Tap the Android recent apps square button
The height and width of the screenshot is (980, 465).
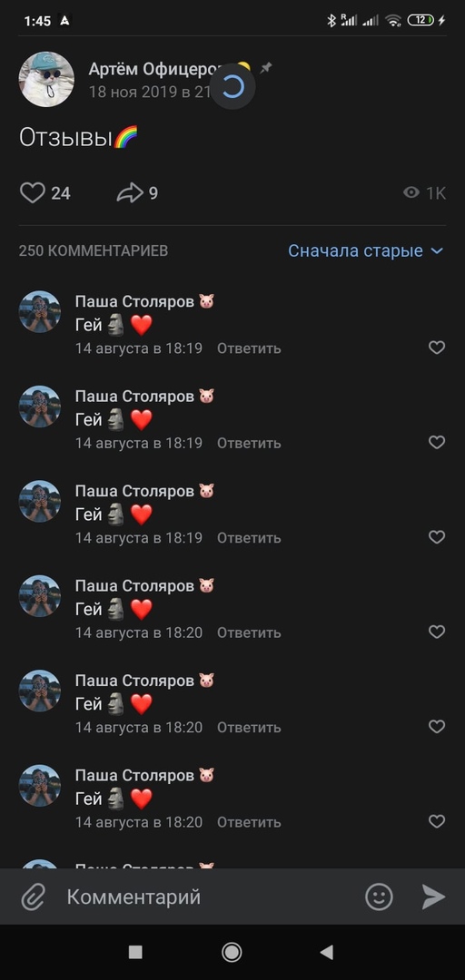click(135, 952)
